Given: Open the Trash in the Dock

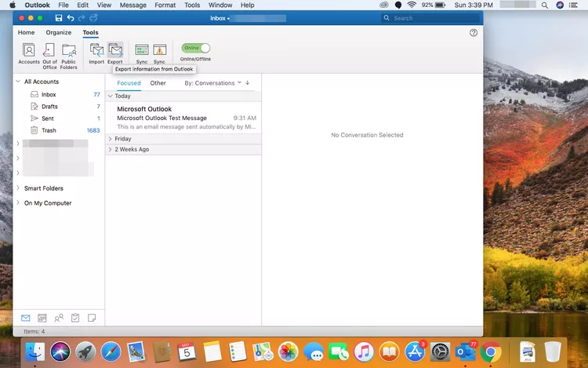Looking at the screenshot, I should [x=553, y=352].
